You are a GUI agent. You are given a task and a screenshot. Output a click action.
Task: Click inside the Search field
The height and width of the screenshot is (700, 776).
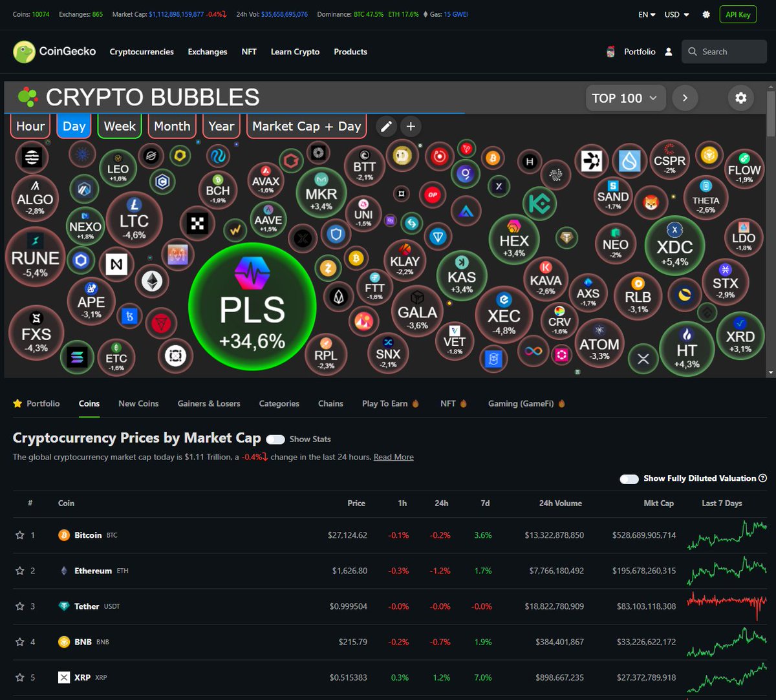[x=724, y=51]
